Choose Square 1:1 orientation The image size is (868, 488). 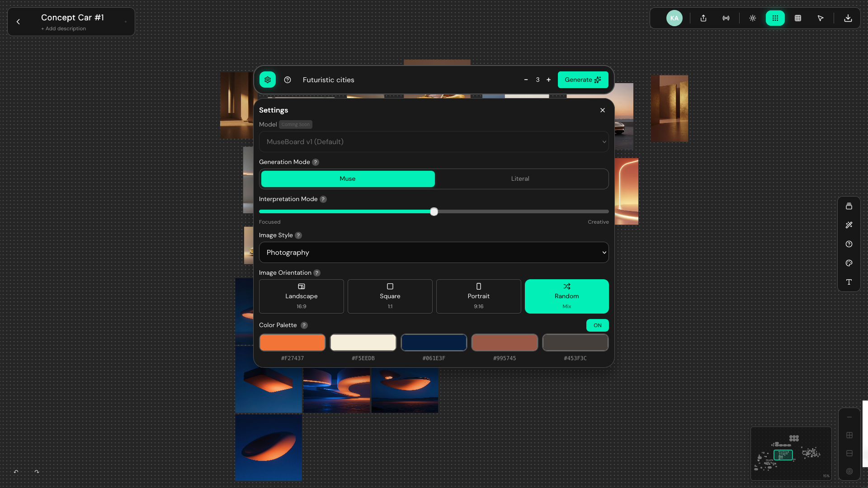pos(390,296)
